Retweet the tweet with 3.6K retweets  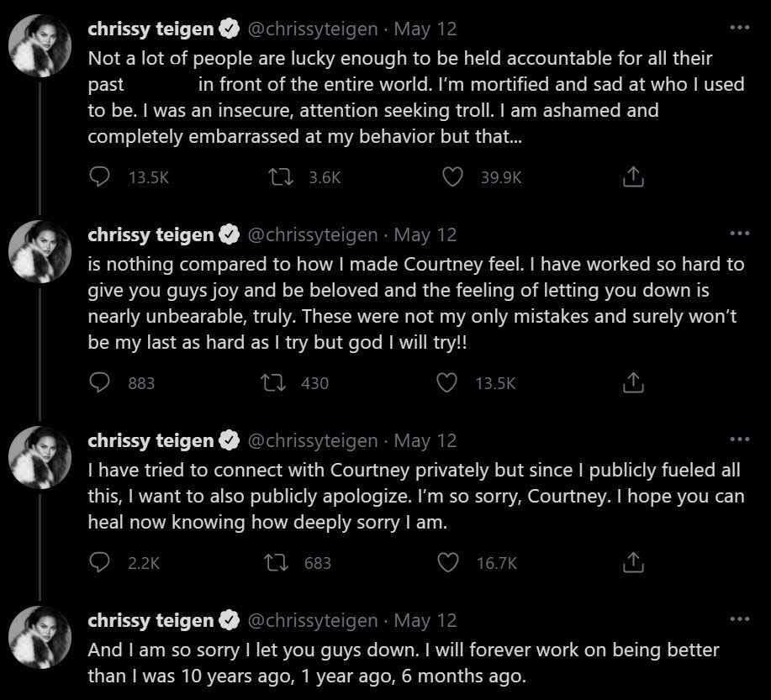276,177
